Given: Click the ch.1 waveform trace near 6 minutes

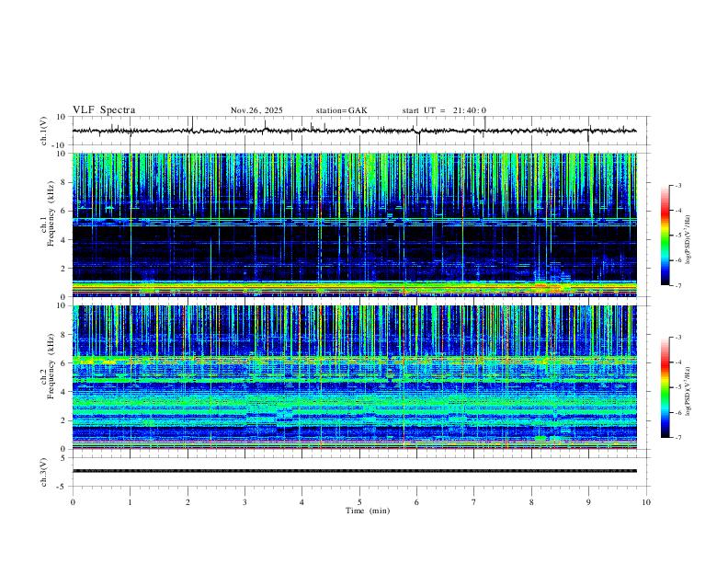Looking at the screenshot, I should (x=417, y=131).
